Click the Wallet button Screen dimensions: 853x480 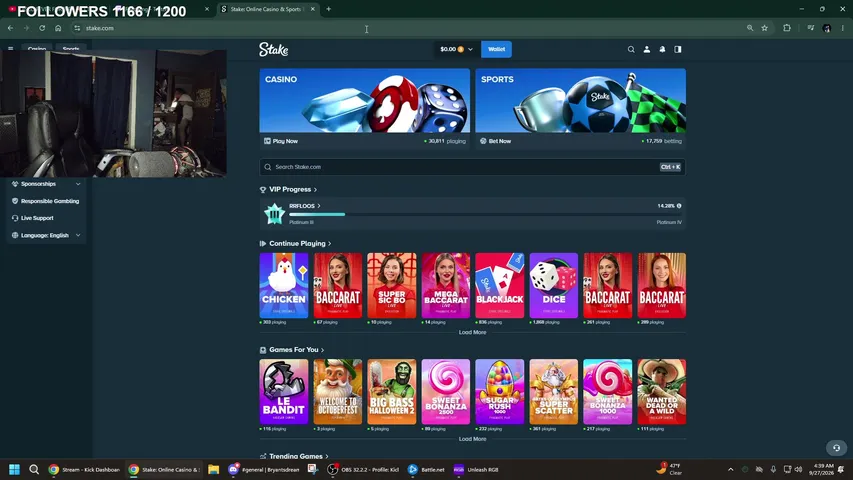(496, 50)
